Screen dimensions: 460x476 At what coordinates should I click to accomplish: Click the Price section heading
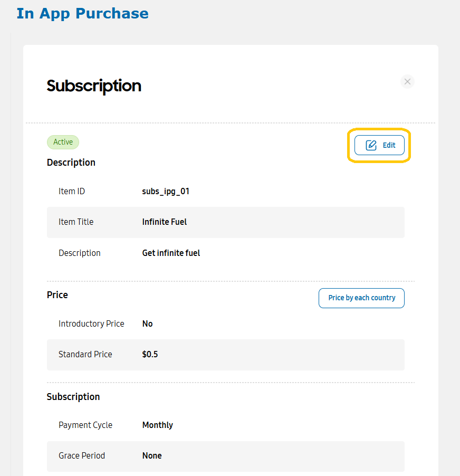[x=57, y=295]
